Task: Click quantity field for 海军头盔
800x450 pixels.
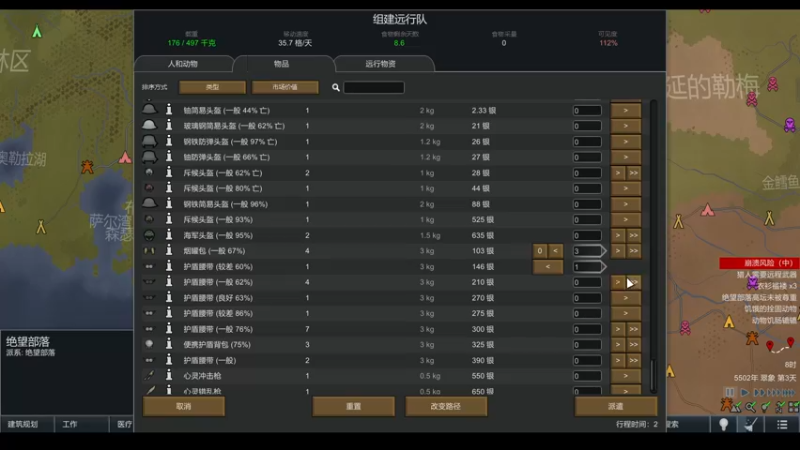Action: point(587,235)
